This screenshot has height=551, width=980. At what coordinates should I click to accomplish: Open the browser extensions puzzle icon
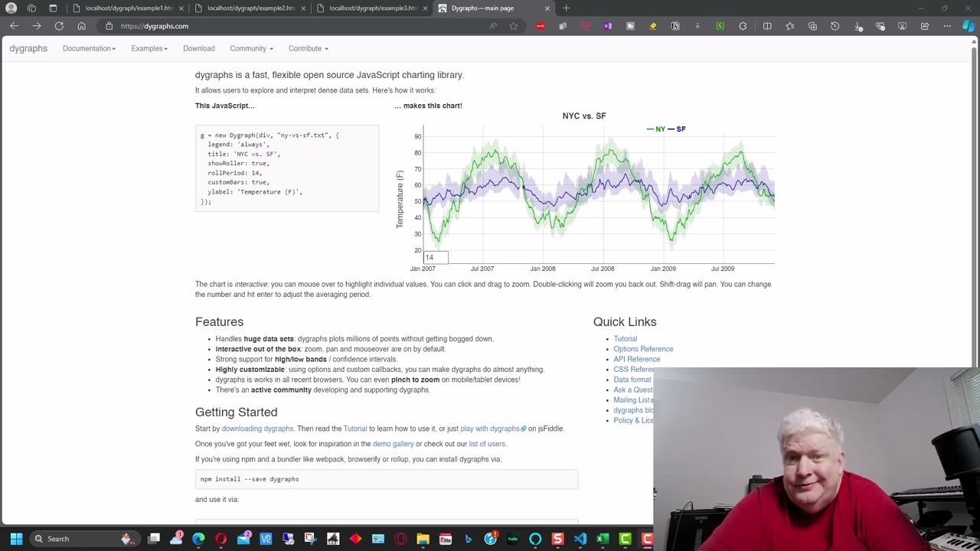[x=743, y=26]
